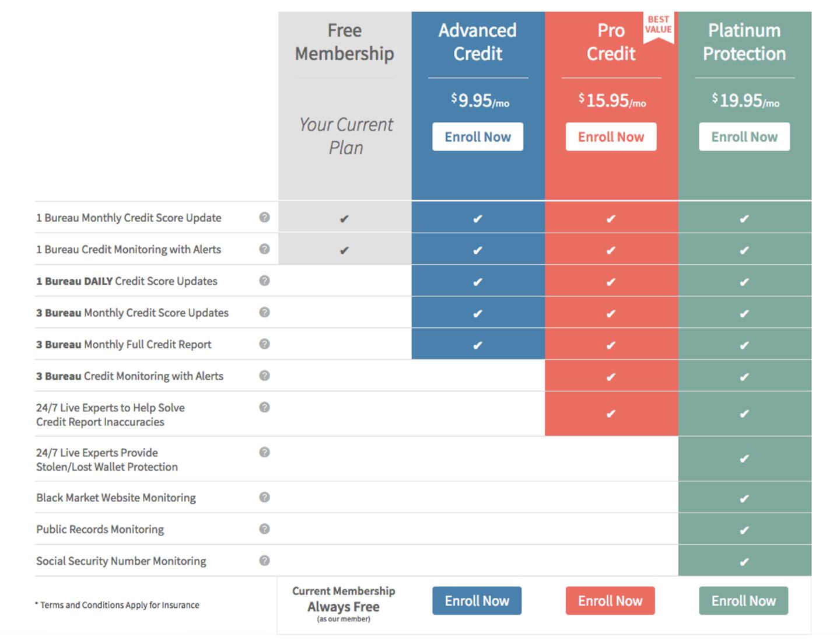Click the blue bottom Enroll Now button
The height and width of the screenshot is (644, 840).
[477, 601]
